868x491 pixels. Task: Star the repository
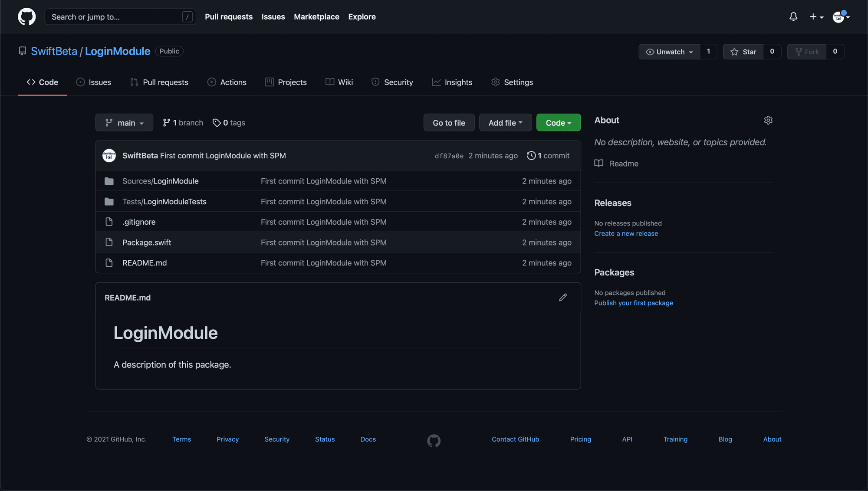pyautogui.click(x=743, y=52)
